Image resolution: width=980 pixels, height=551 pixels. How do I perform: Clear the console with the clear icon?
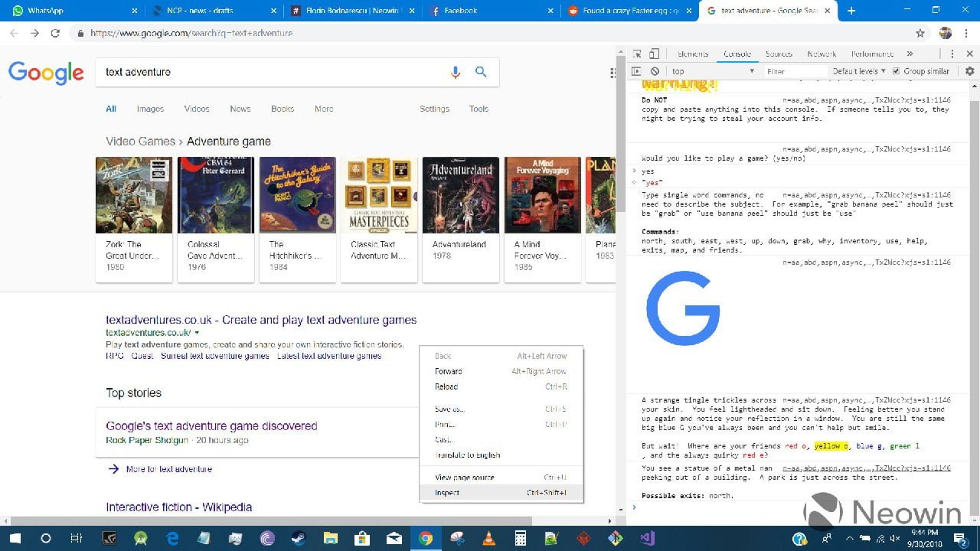[655, 71]
